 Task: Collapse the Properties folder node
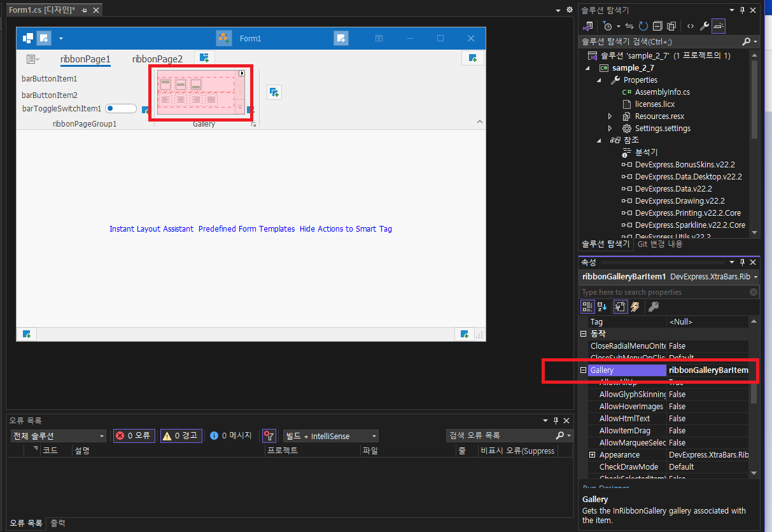(600, 80)
